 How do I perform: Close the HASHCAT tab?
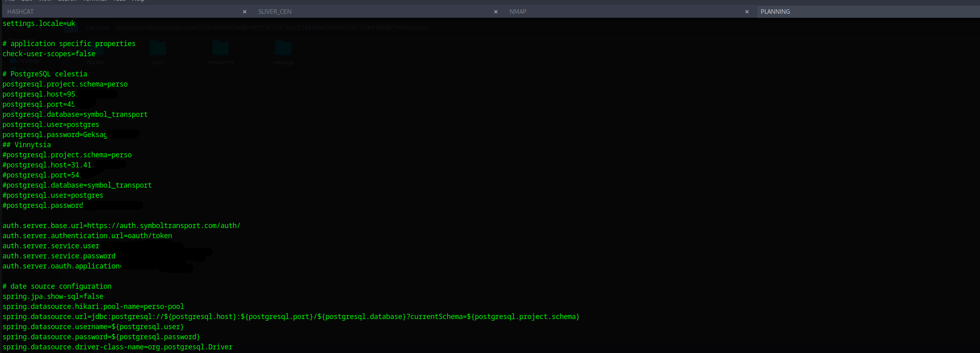(245, 12)
